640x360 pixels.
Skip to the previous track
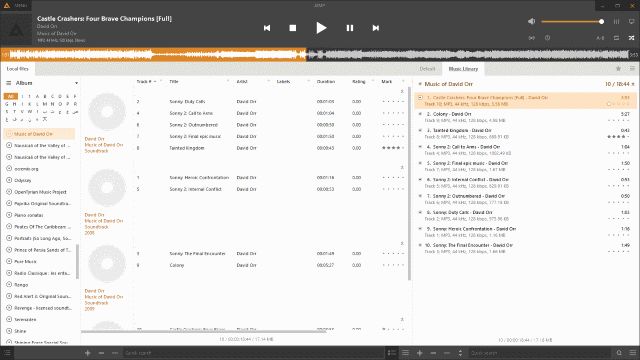click(267, 28)
